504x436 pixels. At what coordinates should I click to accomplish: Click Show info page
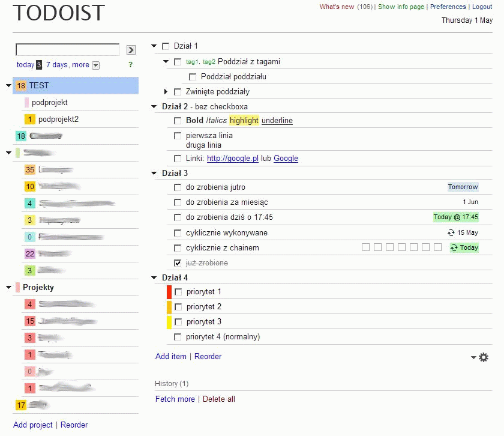[x=401, y=7]
